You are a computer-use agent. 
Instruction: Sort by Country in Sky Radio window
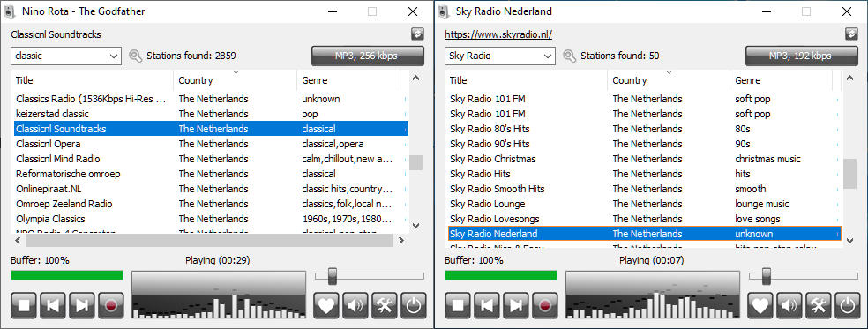pos(669,80)
